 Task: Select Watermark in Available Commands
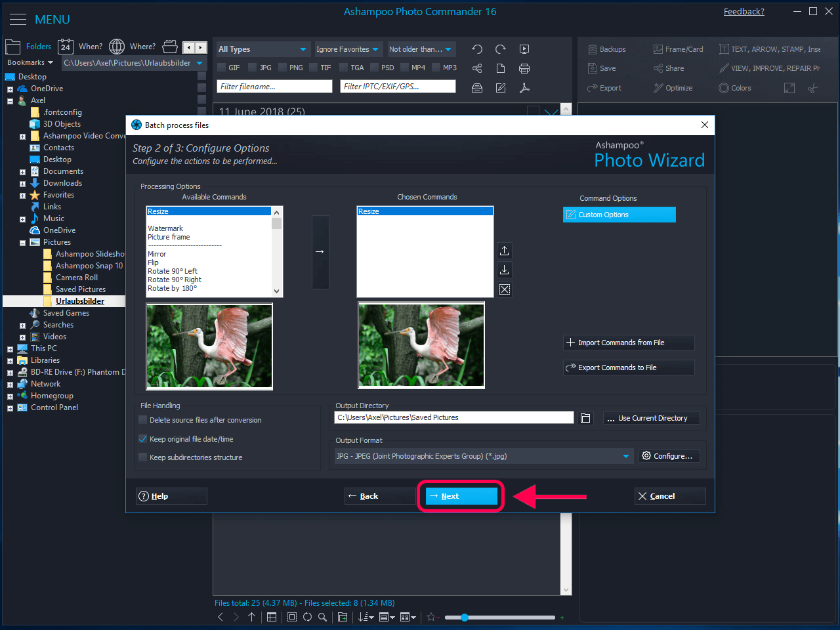(x=165, y=228)
